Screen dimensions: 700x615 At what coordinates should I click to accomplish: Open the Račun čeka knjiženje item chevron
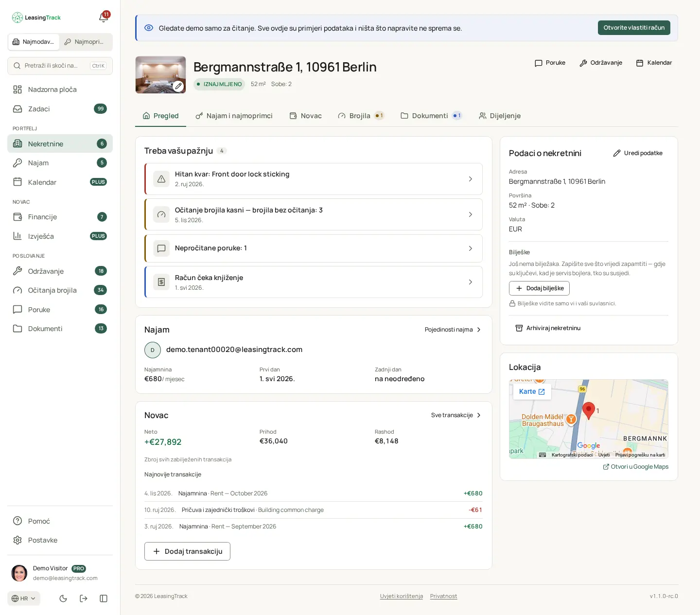[x=470, y=282]
